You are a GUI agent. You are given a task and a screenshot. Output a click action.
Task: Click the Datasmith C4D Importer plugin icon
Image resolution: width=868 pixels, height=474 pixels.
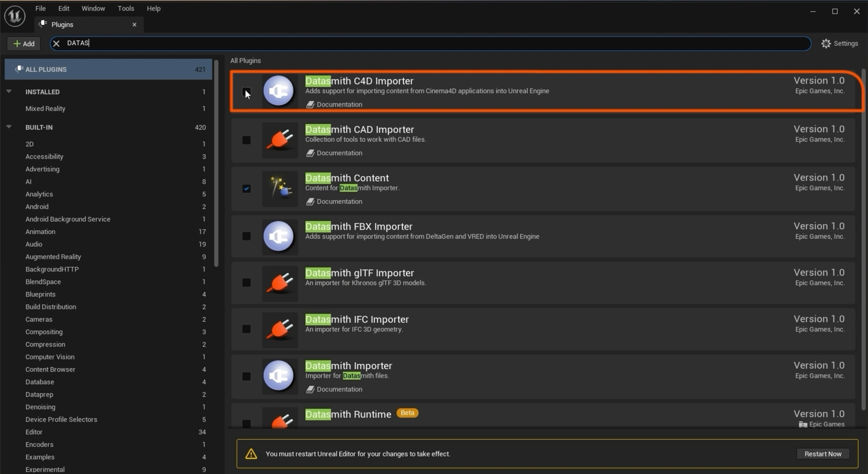pyautogui.click(x=279, y=91)
